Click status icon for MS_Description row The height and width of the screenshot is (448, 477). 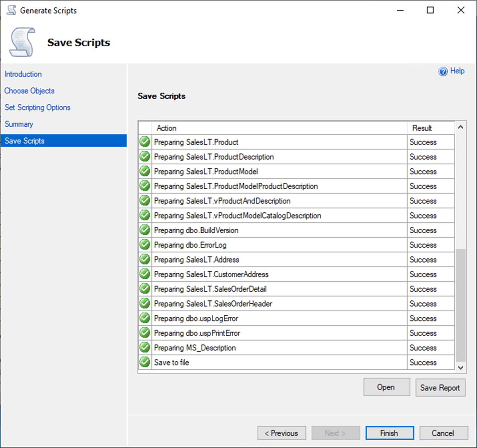click(145, 348)
